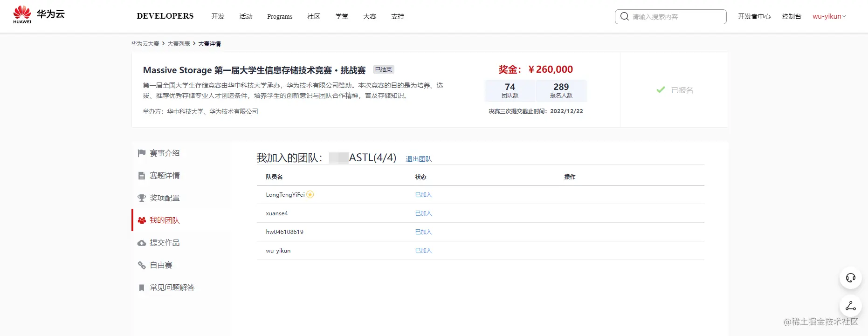The height and width of the screenshot is (336, 868).
Task: Click the 奖金 ¥260,000 prize text
Action: point(536,69)
